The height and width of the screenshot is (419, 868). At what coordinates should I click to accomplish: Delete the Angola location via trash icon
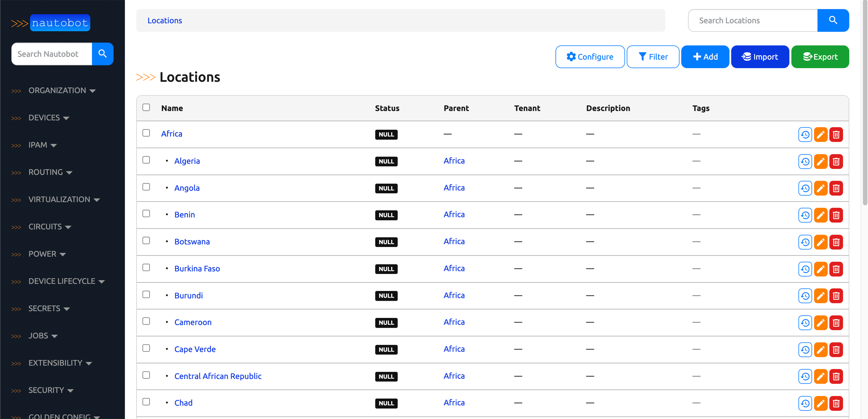[836, 188]
